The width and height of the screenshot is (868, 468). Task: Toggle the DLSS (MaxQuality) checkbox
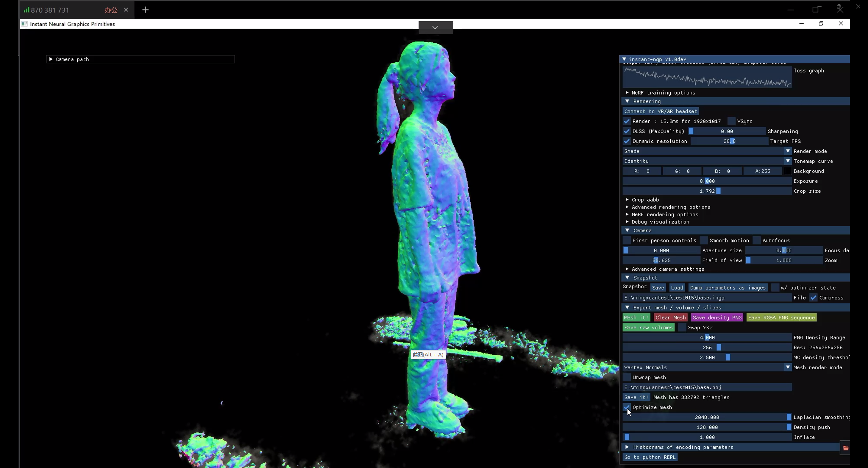tap(627, 131)
